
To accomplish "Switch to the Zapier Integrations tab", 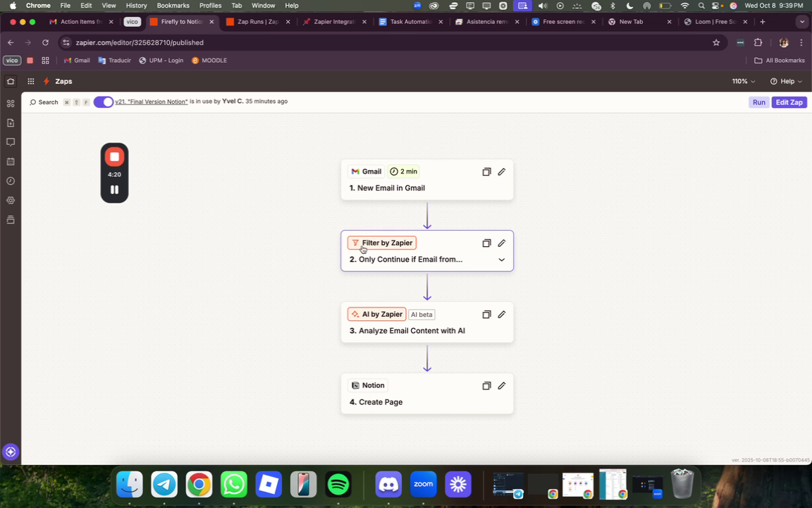I will coord(335,22).
